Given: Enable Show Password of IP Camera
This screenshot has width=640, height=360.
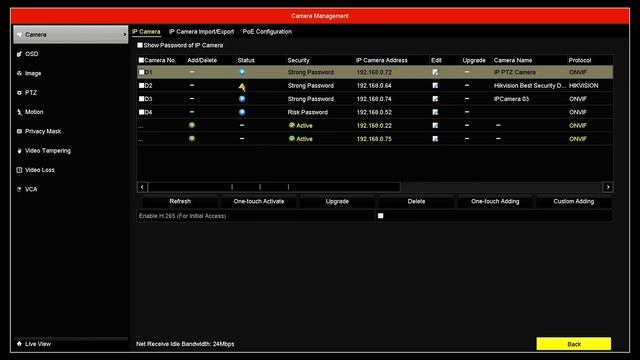Looking at the screenshot, I should [x=140, y=45].
